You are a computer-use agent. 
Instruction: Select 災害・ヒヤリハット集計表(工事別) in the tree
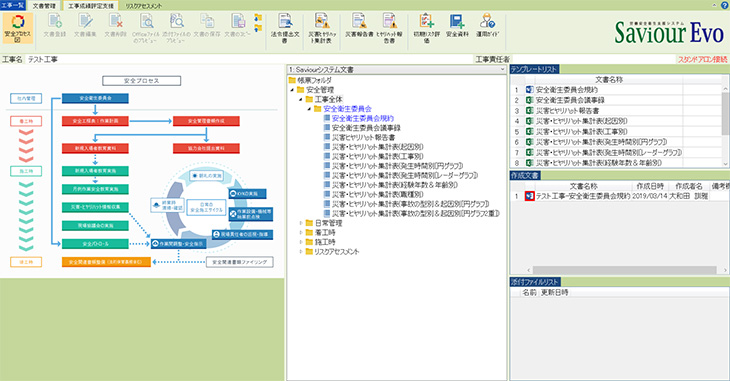pos(378,156)
